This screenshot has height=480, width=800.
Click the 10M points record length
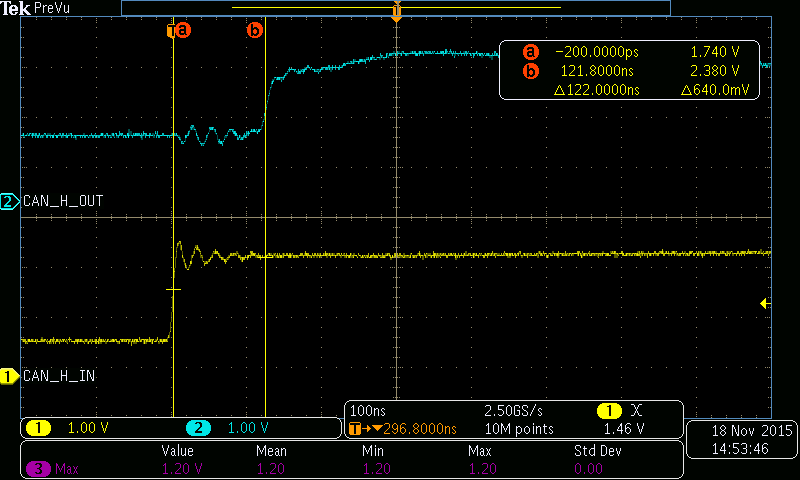(519, 429)
